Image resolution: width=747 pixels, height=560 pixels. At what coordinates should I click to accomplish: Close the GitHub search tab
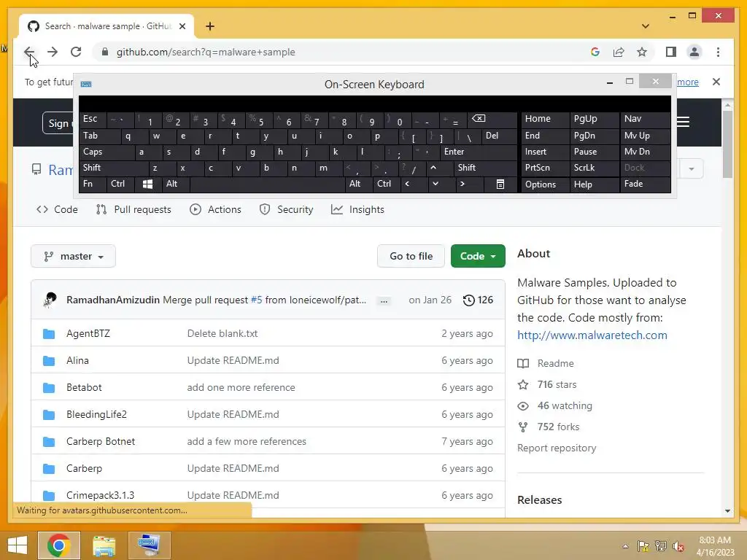pos(182,26)
